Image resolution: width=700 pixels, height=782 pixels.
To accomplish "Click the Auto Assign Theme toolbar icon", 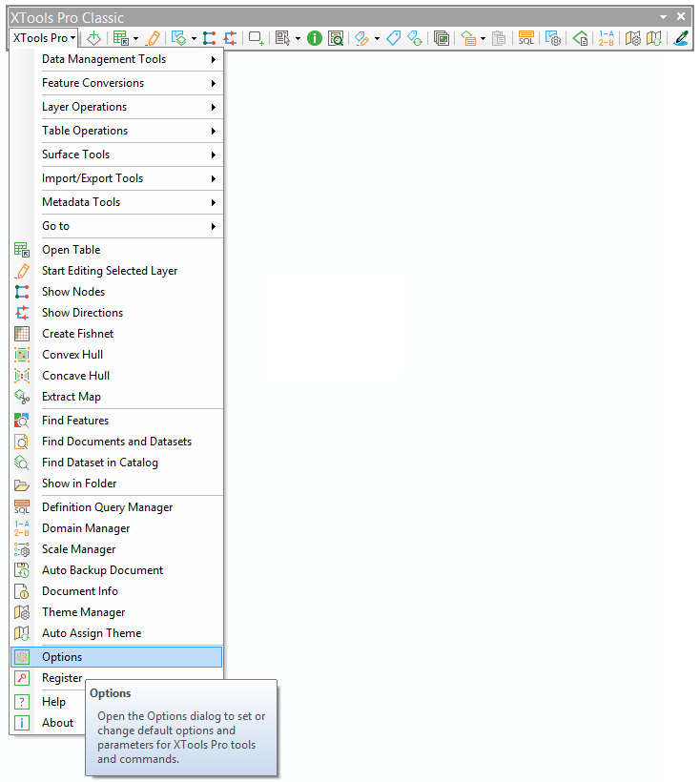I will pyautogui.click(x=653, y=38).
